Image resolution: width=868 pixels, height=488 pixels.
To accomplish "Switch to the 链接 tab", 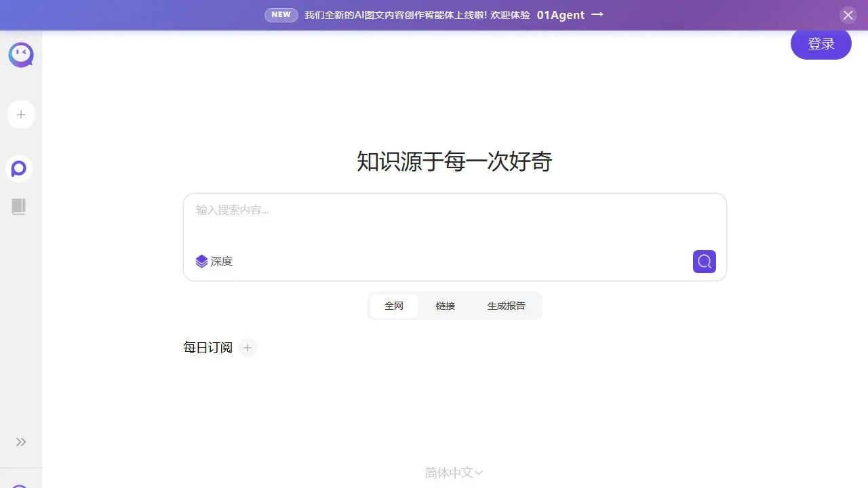I will (x=446, y=306).
